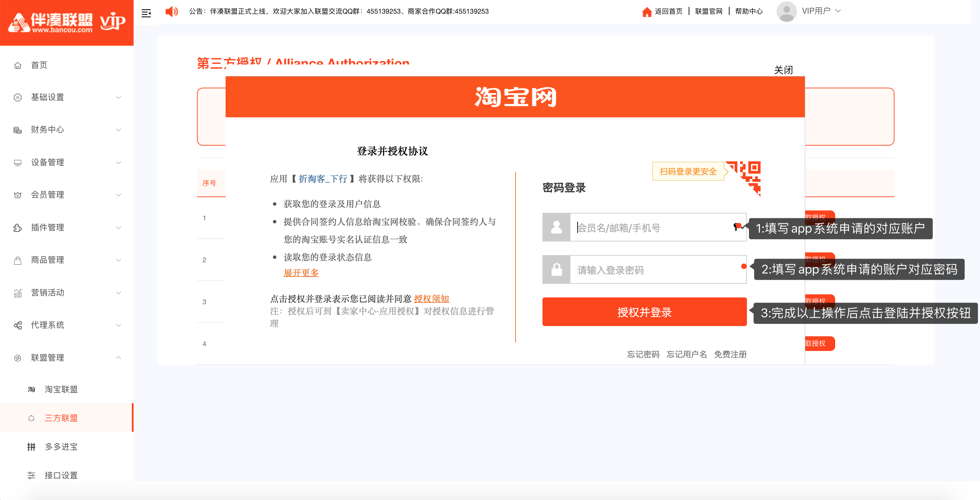Click the 商品管理 bag icon
980x500 pixels.
coord(17,260)
